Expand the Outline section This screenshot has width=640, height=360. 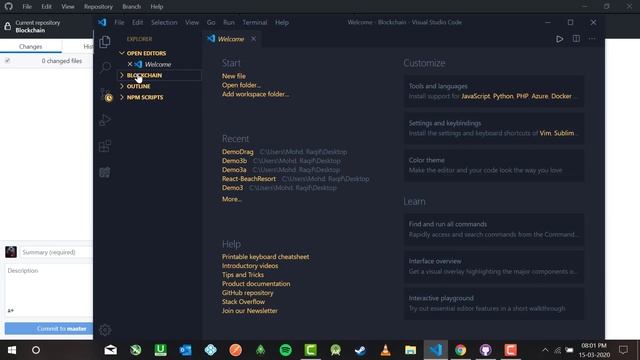pos(160,86)
